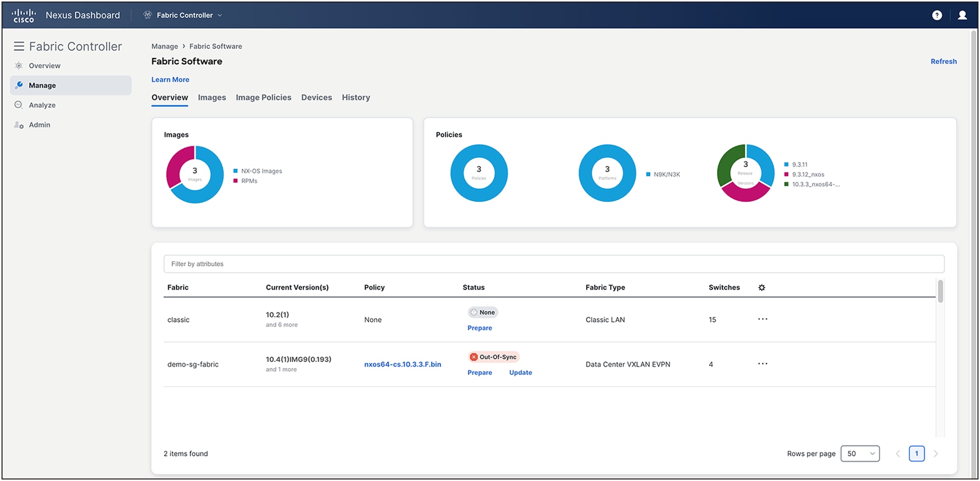Click the classic fabric name cell
The width and height of the screenshot is (980, 481).
click(x=178, y=320)
